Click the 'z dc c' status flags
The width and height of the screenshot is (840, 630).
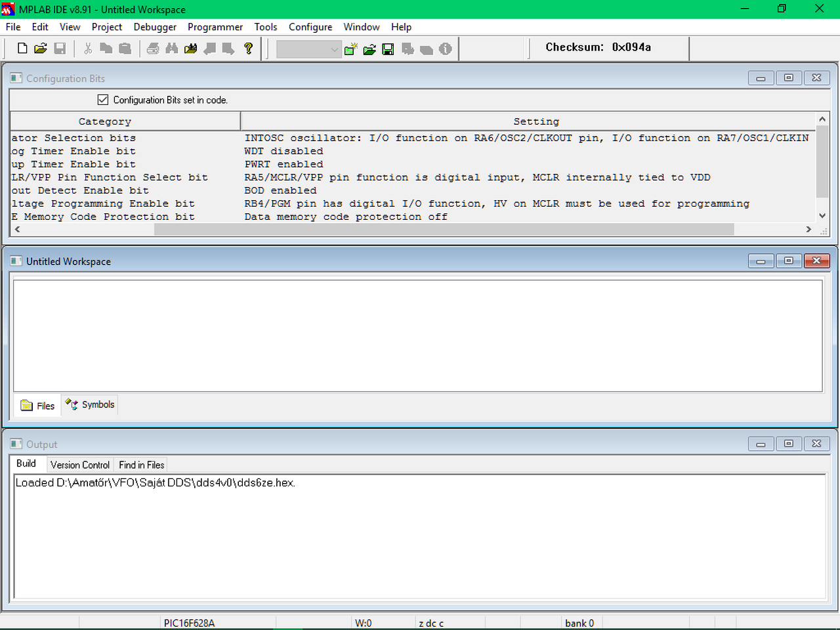pos(431,623)
